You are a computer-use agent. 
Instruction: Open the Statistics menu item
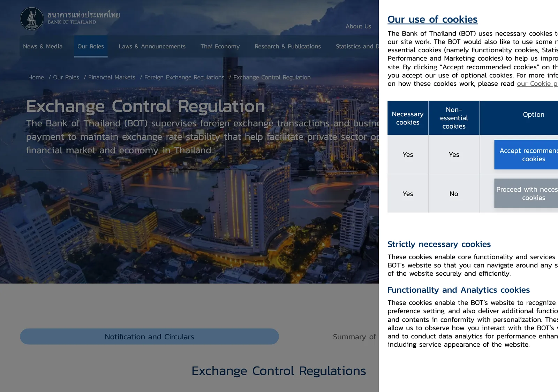click(357, 46)
